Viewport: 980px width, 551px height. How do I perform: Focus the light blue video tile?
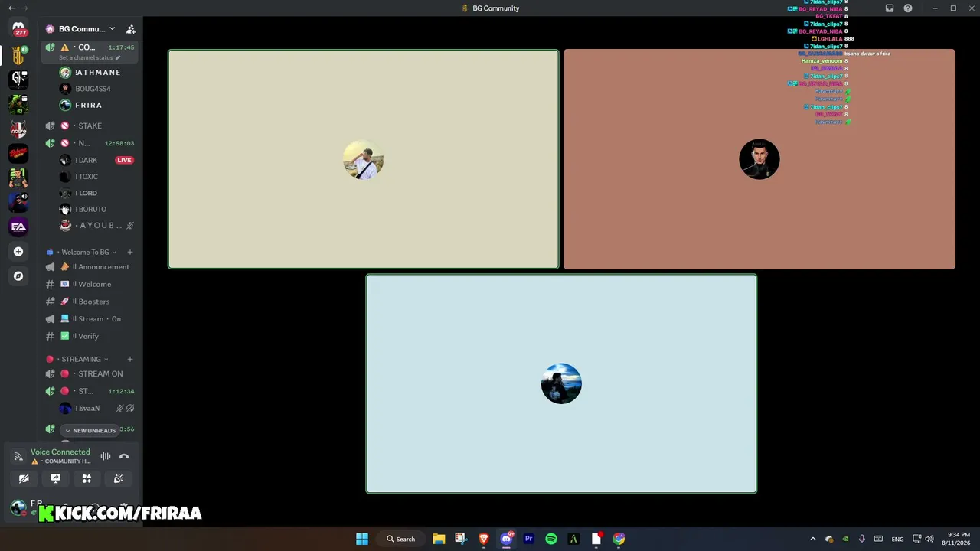(x=561, y=383)
